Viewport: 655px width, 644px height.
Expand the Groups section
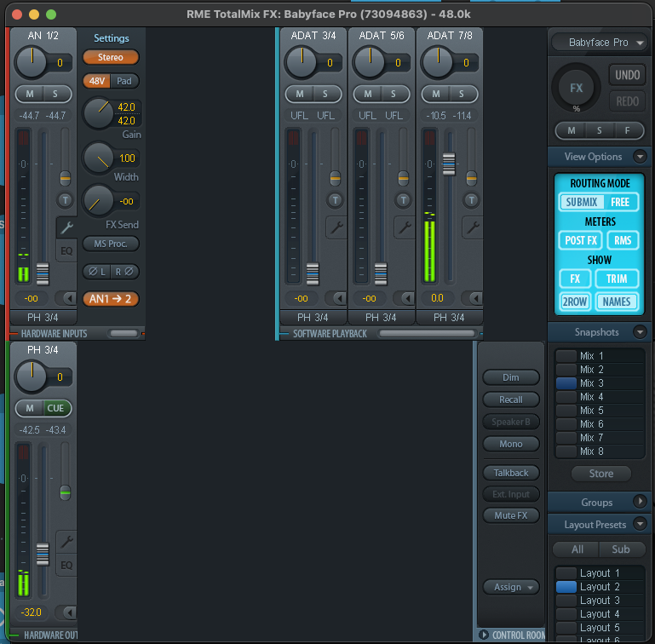coord(640,502)
